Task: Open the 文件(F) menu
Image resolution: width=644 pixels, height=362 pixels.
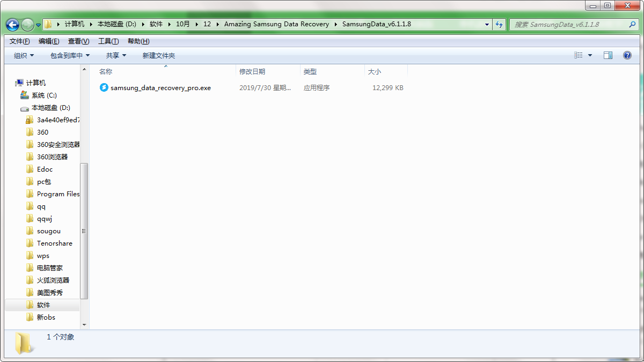Action: [x=19, y=41]
